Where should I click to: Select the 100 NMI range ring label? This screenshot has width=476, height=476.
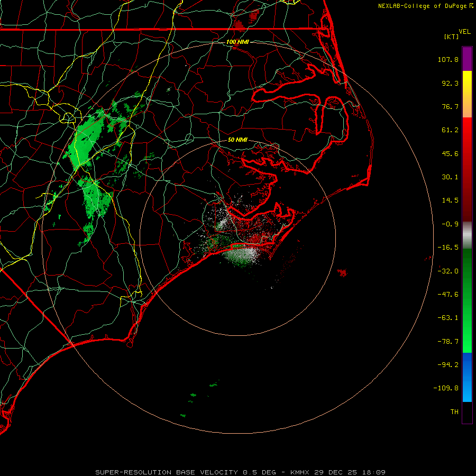[237, 42]
